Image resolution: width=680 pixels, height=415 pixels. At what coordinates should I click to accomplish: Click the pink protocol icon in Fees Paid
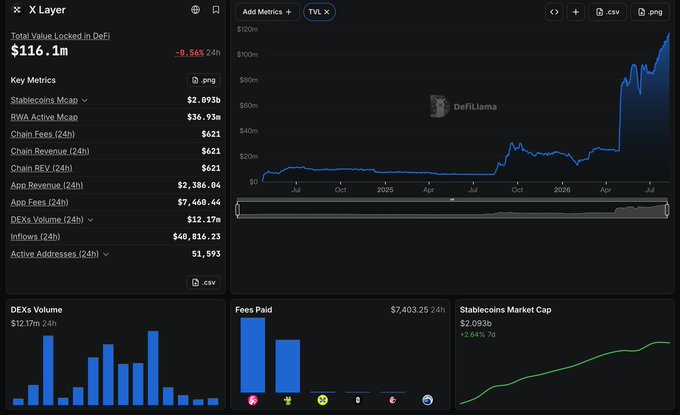(x=253, y=400)
